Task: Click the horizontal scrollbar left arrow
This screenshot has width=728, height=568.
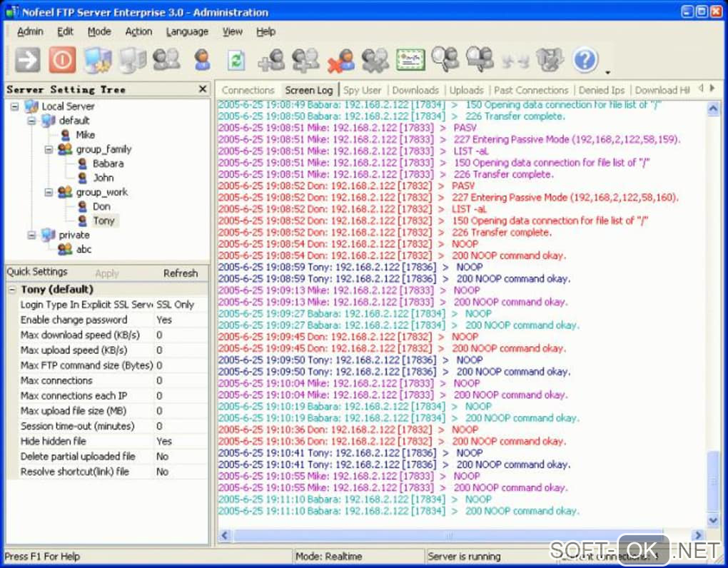Action: (225, 535)
